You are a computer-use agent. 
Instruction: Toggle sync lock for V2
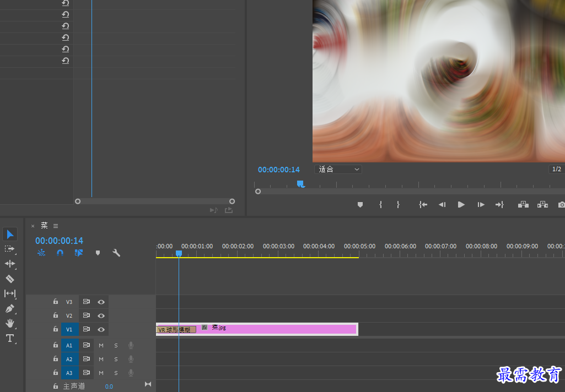[x=86, y=315]
